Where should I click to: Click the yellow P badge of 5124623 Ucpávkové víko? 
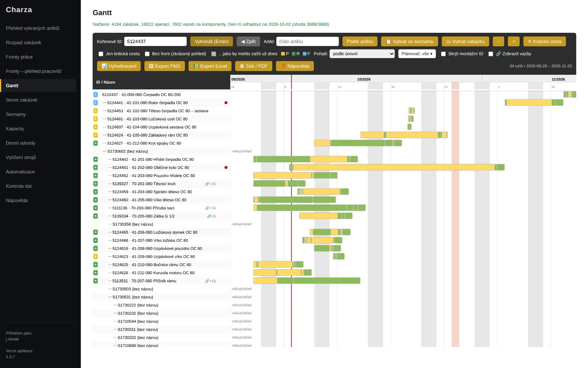(96, 256)
